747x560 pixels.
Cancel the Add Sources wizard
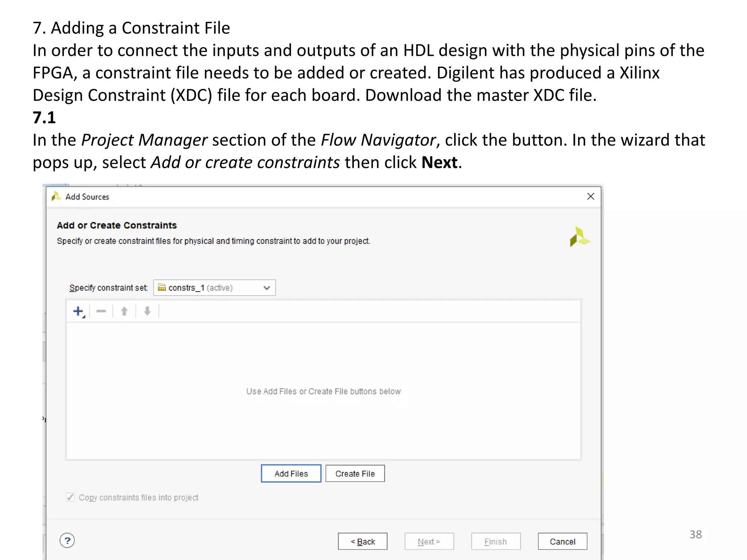pyautogui.click(x=562, y=541)
